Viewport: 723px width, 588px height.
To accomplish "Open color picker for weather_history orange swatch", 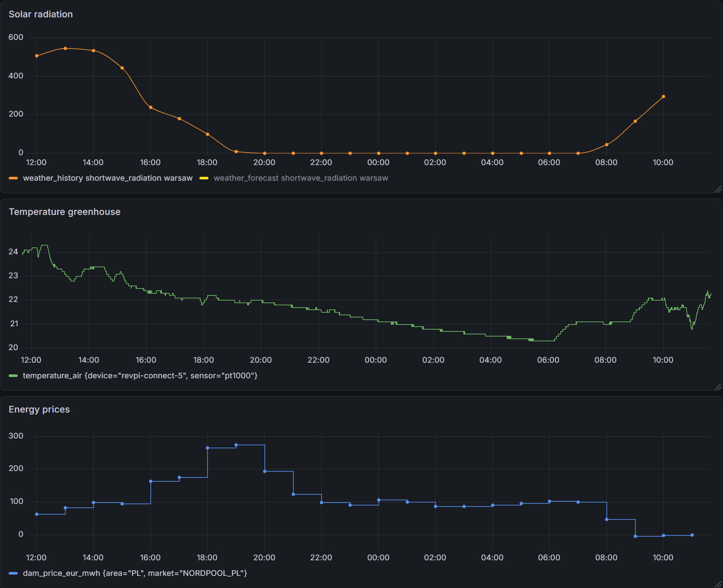I will 13,178.
